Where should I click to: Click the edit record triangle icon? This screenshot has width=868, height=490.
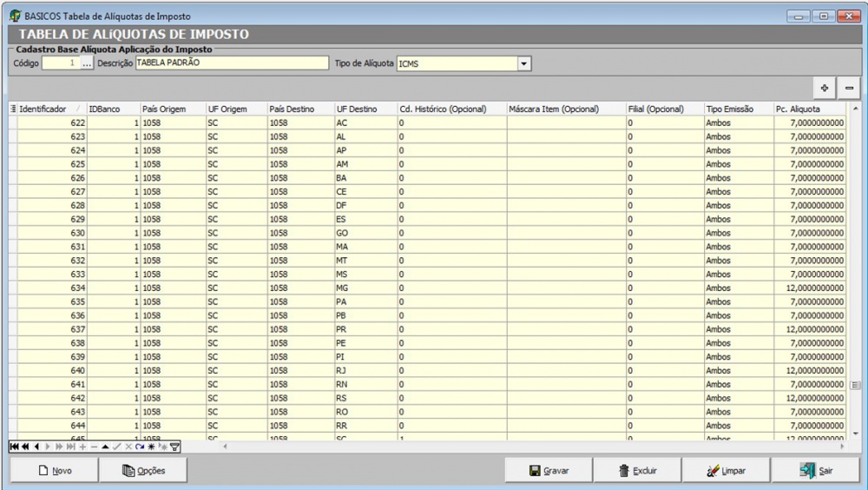(105, 447)
